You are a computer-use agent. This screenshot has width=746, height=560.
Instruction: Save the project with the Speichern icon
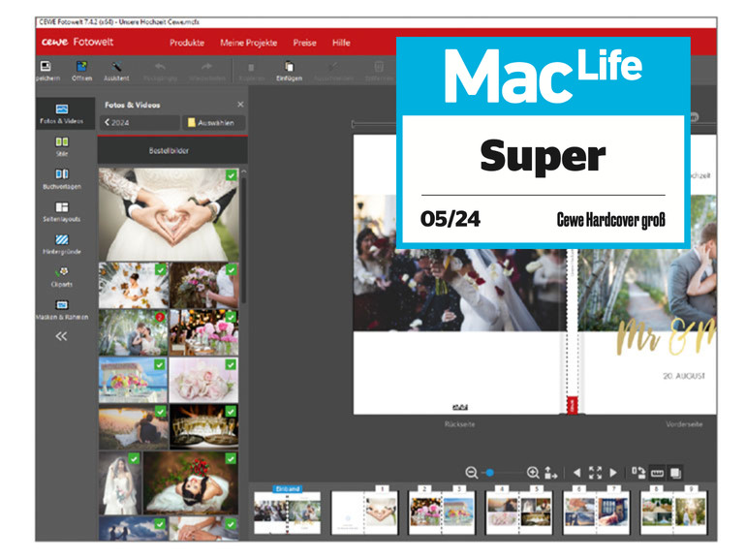point(47,71)
